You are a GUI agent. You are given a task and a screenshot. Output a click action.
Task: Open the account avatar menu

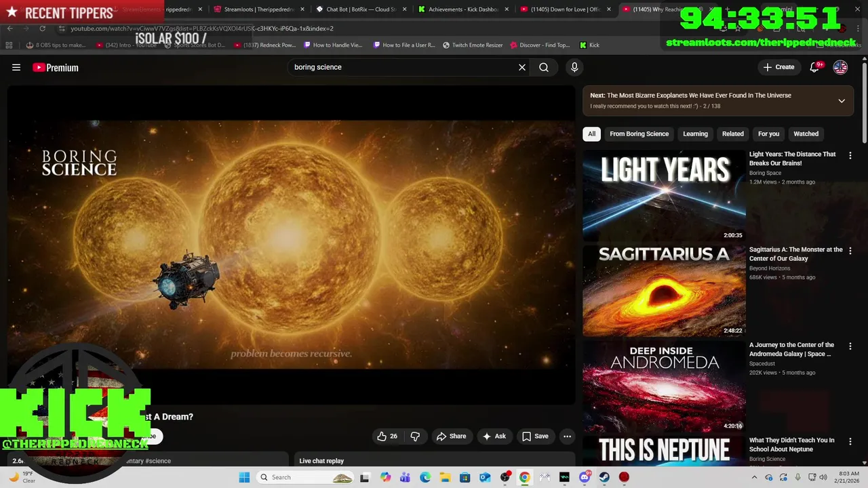click(x=840, y=67)
